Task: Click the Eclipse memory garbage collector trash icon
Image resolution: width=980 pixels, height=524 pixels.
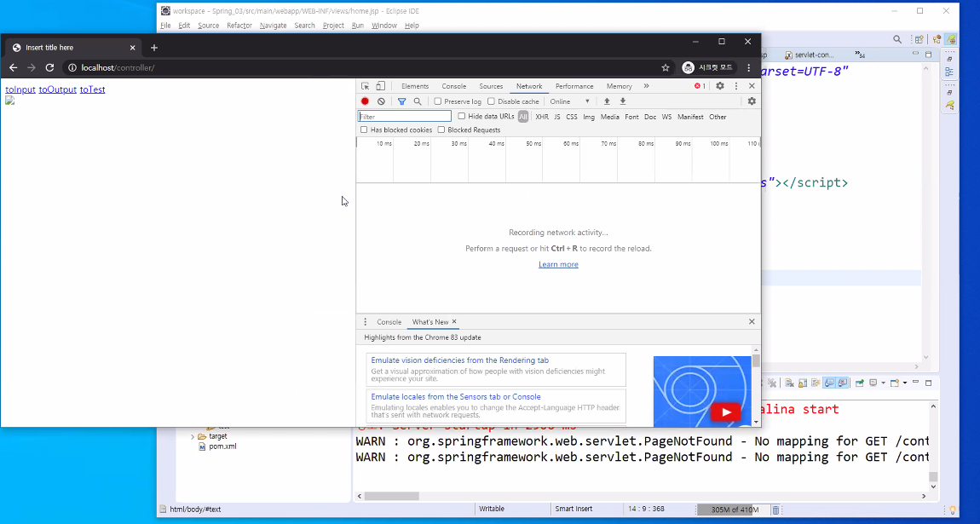Action: pyautogui.click(x=775, y=510)
